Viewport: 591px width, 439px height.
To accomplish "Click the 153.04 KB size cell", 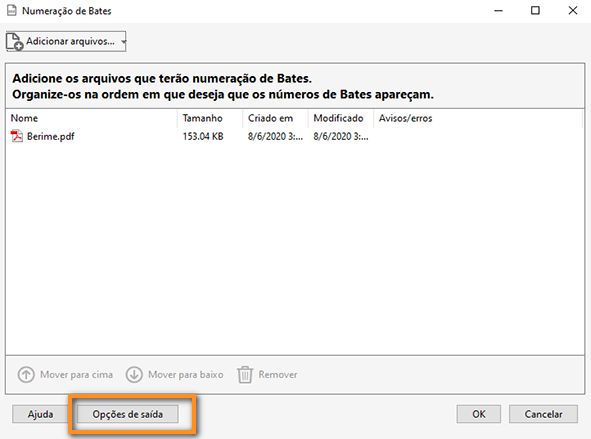I will [203, 136].
